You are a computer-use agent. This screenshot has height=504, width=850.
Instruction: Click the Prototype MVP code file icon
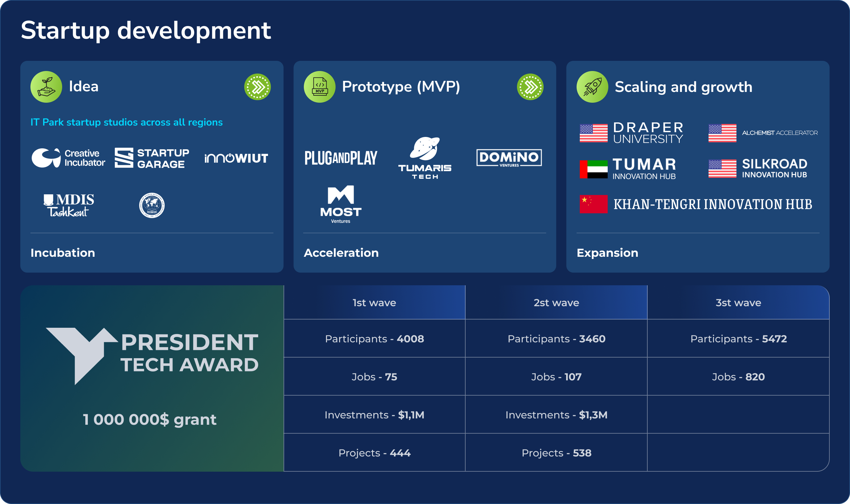pos(319,87)
